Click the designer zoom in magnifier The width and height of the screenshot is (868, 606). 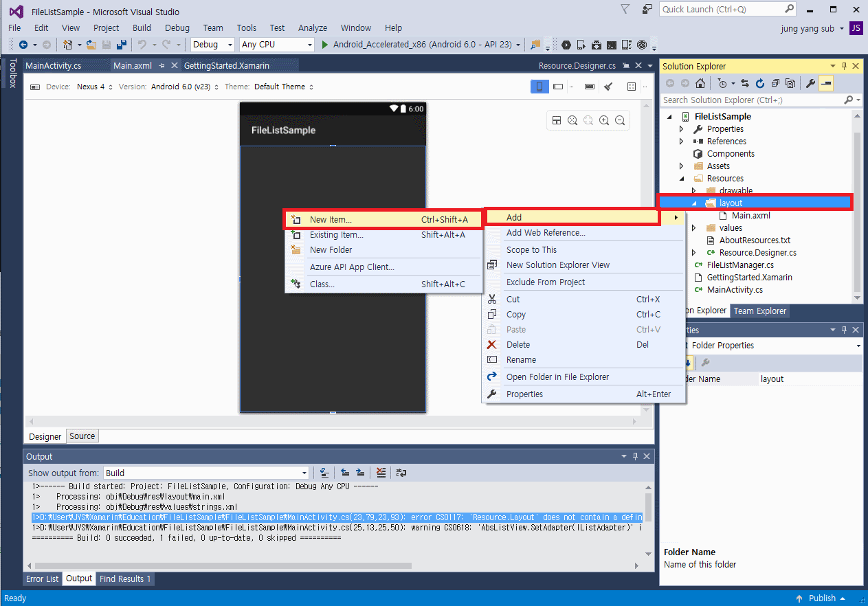[604, 120]
